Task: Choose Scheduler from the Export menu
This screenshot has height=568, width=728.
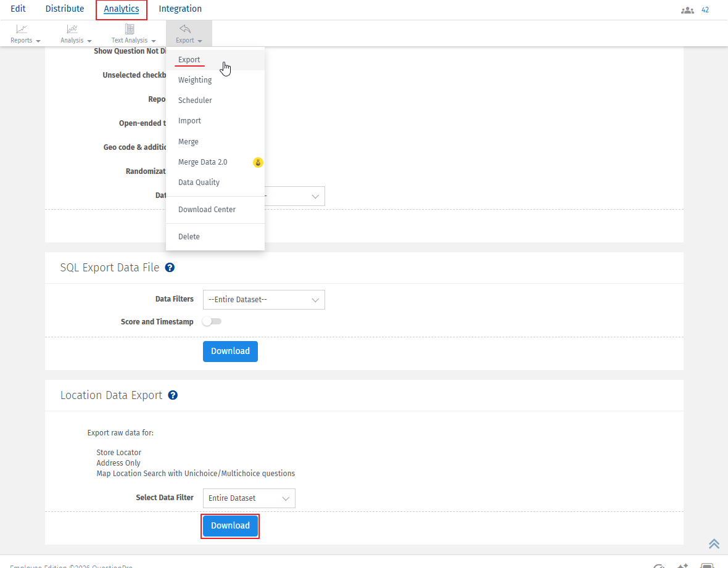Action: pyautogui.click(x=195, y=101)
